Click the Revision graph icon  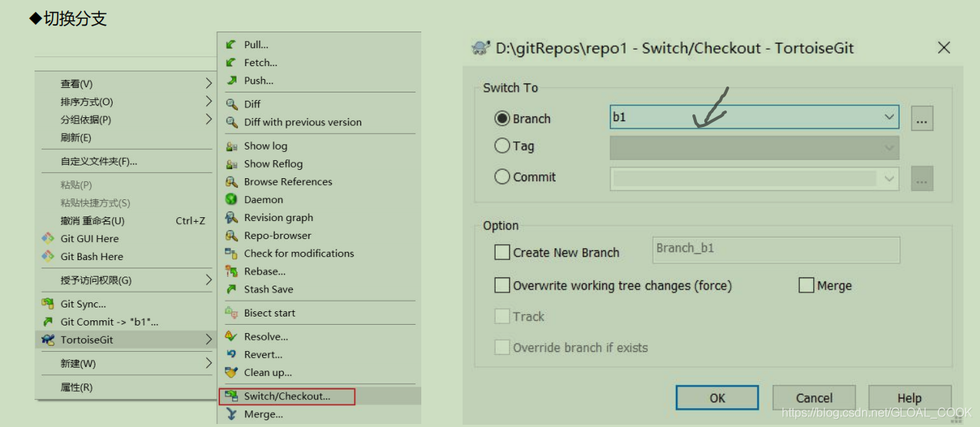click(231, 217)
